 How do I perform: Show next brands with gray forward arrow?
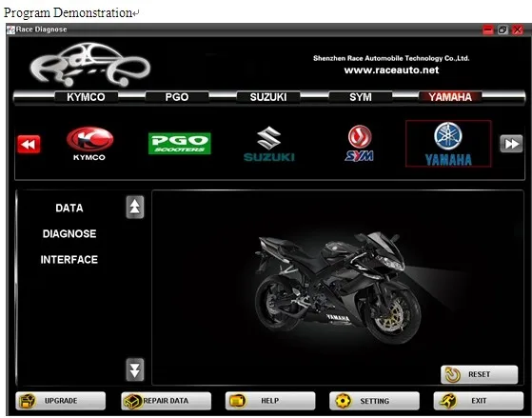pyautogui.click(x=511, y=144)
